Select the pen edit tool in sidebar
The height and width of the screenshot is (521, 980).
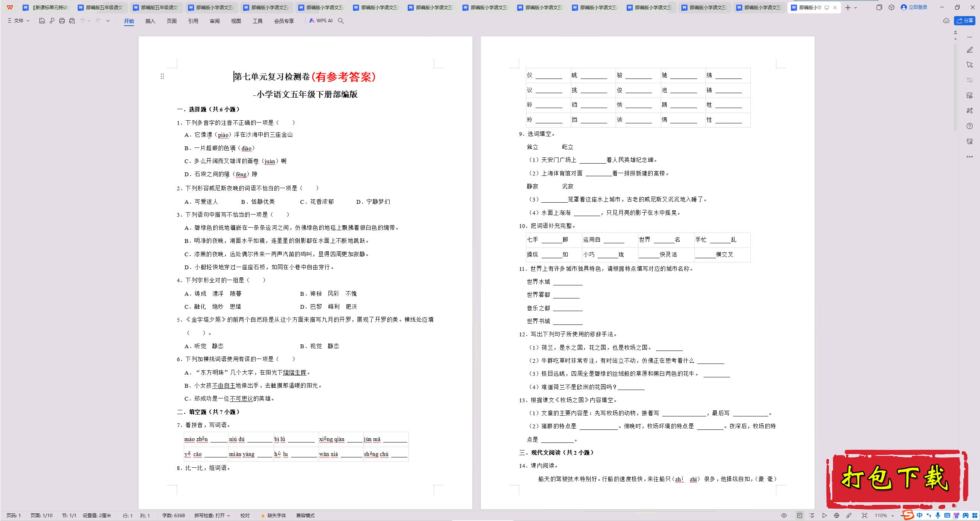point(970,50)
